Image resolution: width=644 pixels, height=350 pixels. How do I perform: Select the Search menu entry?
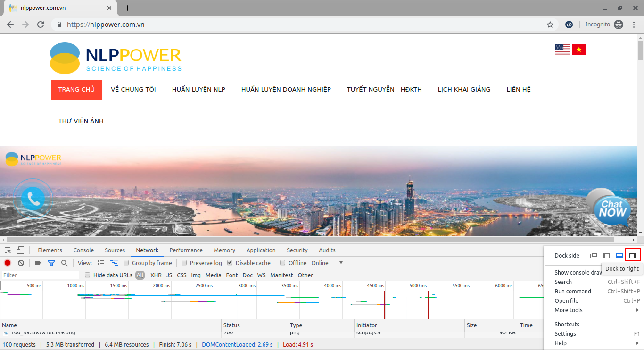coord(594,282)
